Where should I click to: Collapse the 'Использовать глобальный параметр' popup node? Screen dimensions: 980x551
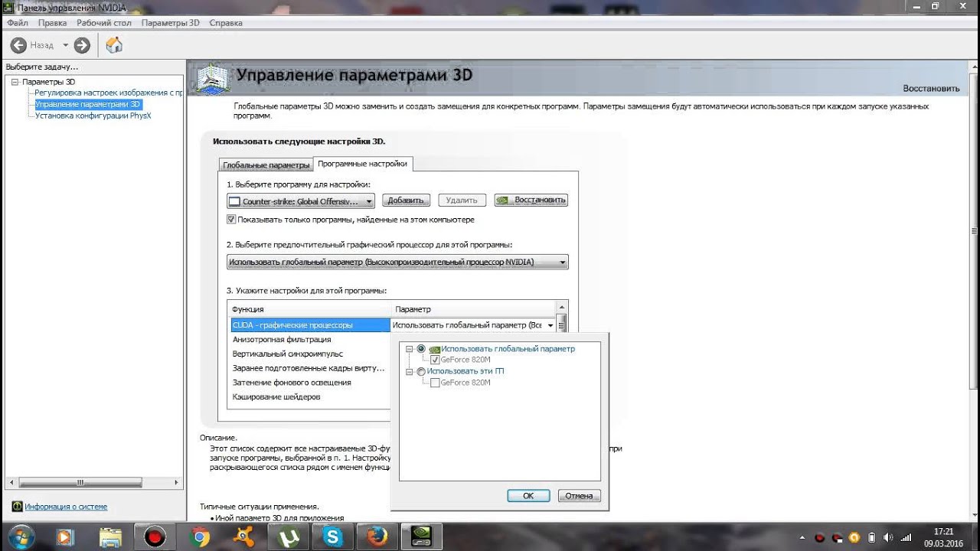tap(410, 349)
